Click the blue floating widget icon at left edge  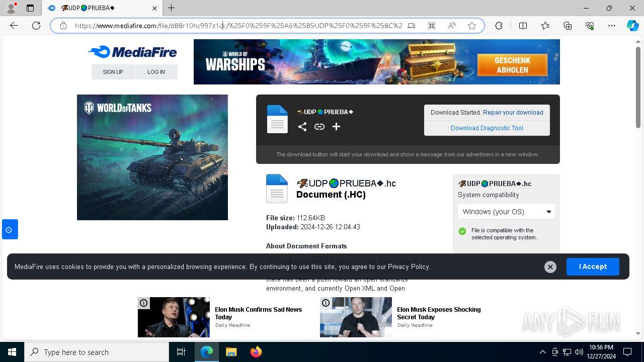tap(10, 229)
